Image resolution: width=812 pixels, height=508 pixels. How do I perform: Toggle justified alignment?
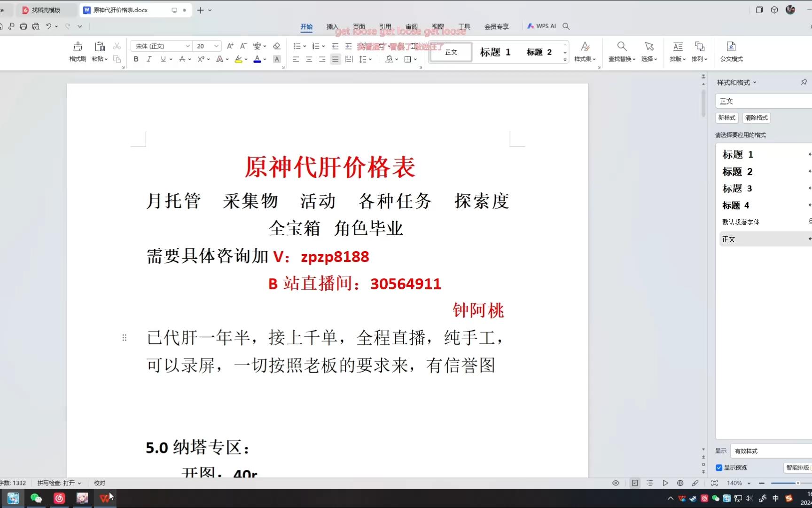click(x=335, y=59)
